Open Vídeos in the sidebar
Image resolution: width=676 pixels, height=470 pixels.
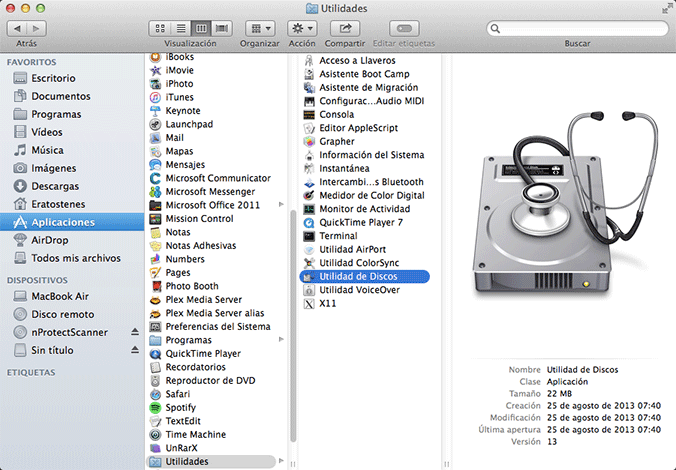coord(72,132)
